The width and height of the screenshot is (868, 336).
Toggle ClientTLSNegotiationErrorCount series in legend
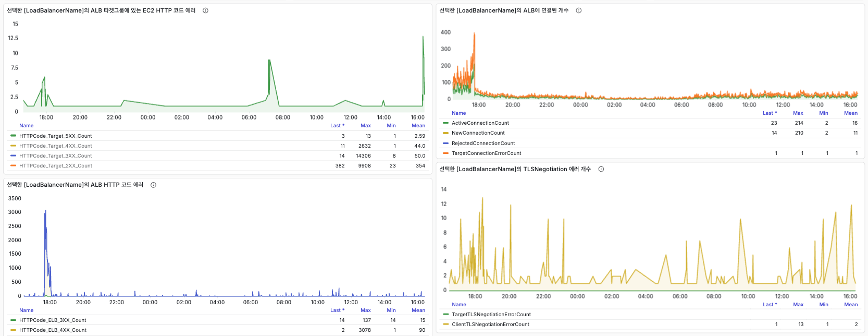coord(490,325)
